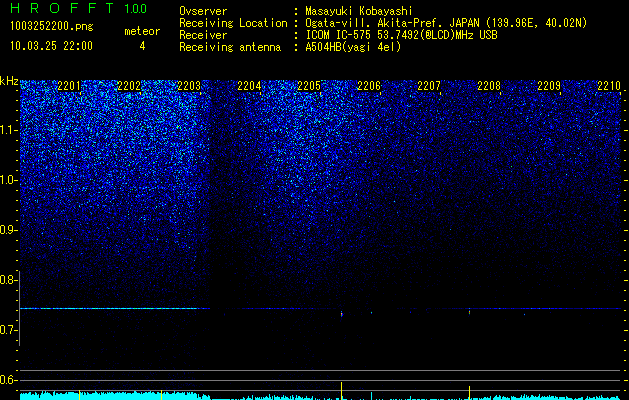Click the 0.7 kHz axis label
Screen dimensions: 629x400
(7, 330)
